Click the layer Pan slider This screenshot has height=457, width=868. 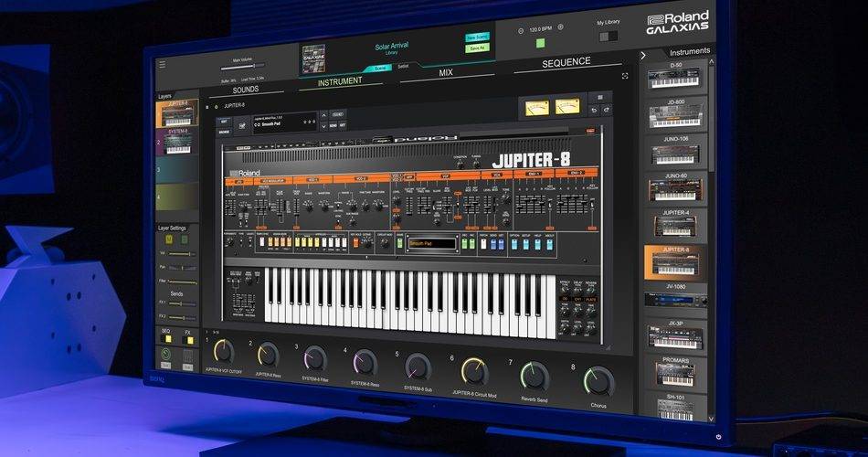(182, 268)
